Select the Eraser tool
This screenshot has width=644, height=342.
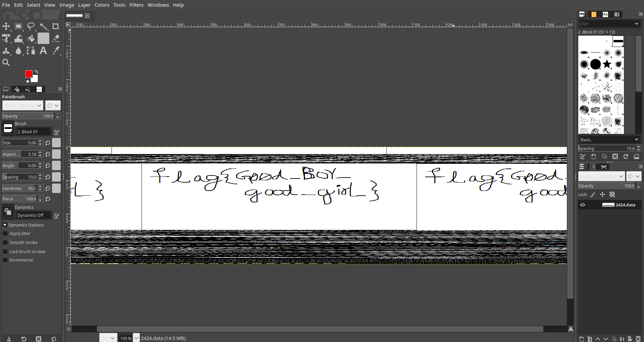pos(56,39)
